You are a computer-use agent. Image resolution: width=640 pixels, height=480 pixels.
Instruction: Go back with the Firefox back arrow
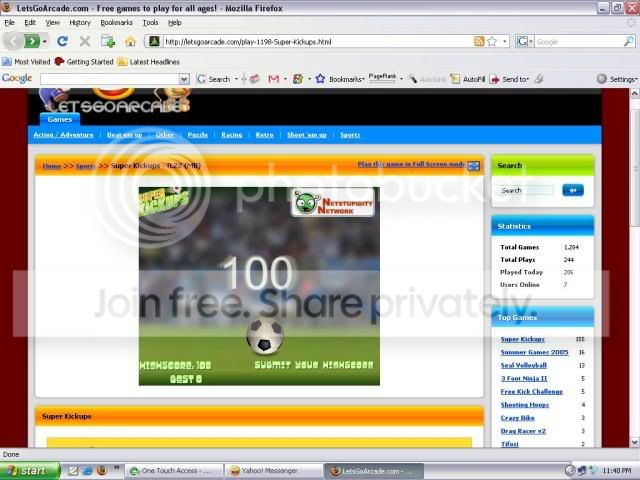[13, 41]
